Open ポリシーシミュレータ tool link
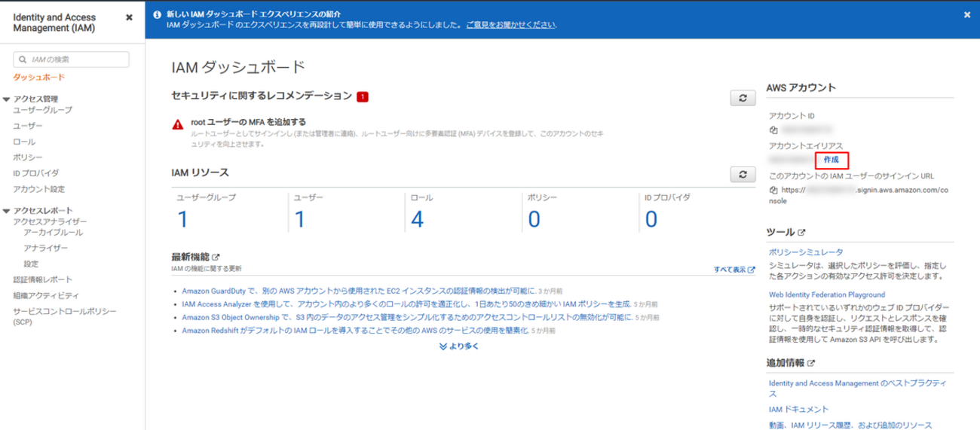The height and width of the screenshot is (430, 980). pos(806,252)
